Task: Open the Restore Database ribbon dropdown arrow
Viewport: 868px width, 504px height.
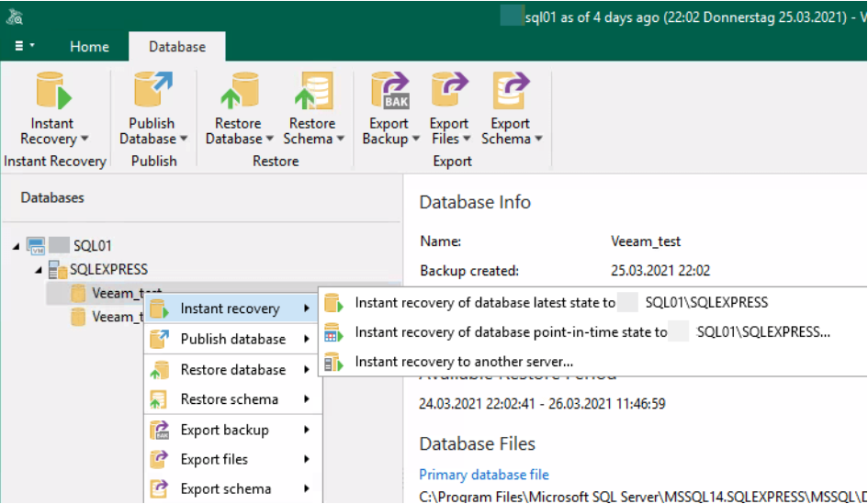Action: (x=270, y=139)
